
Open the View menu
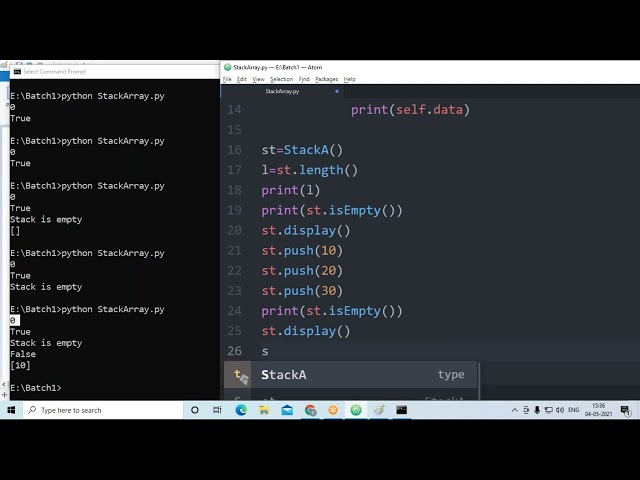coord(258,79)
